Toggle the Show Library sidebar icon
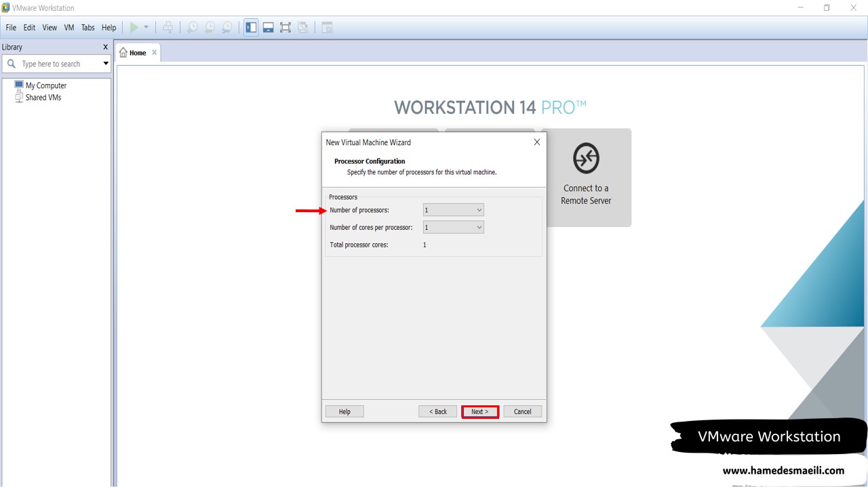 coord(252,28)
